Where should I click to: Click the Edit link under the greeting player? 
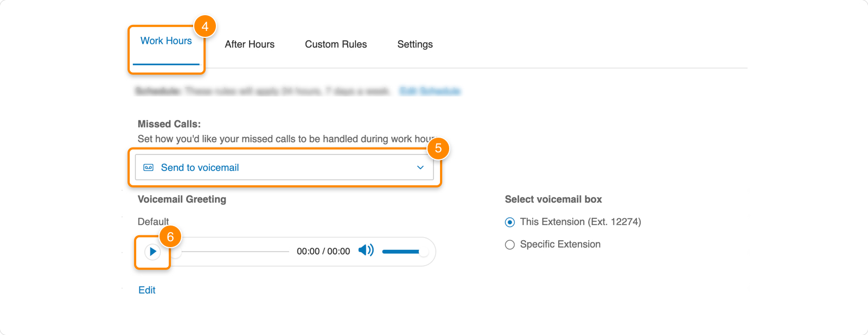146,290
